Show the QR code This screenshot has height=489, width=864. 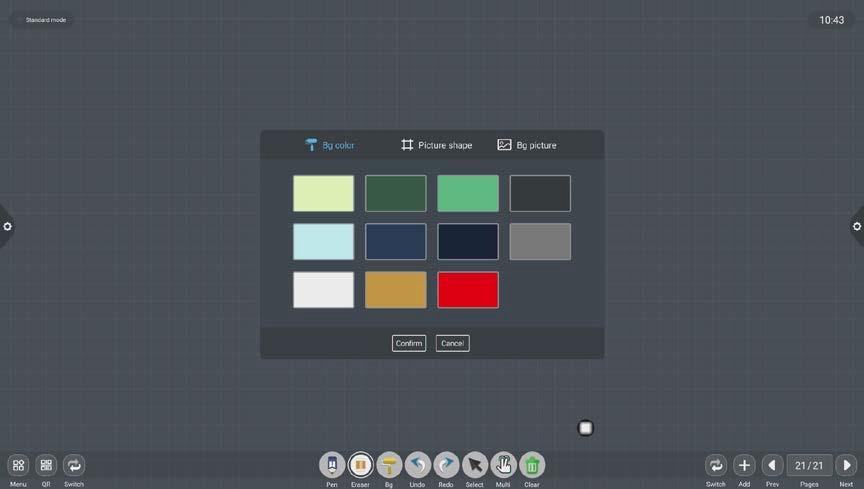tap(46, 465)
